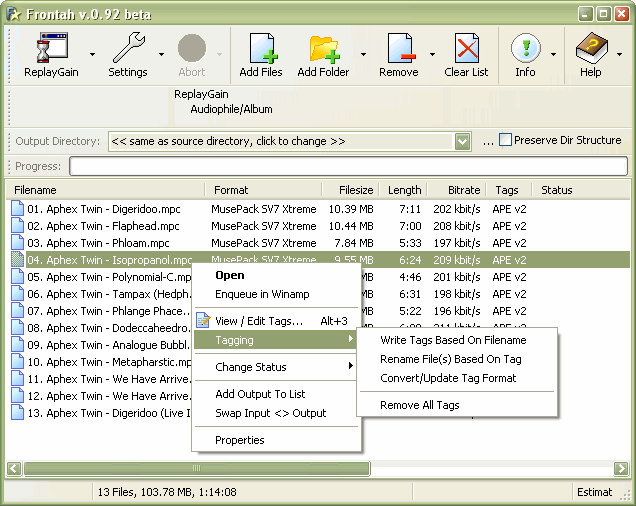The image size is (636, 506).
Task: Select Write Tags Based On Filename
Action: click(x=452, y=340)
